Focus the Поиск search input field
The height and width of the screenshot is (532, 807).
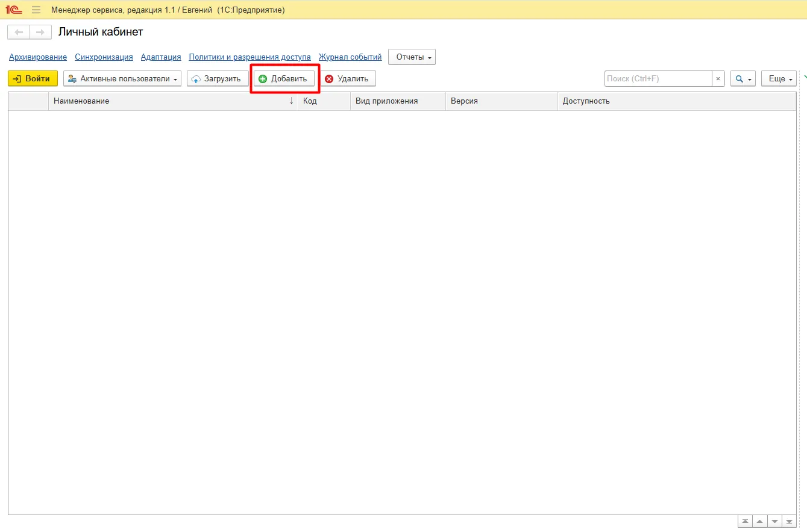point(658,79)
